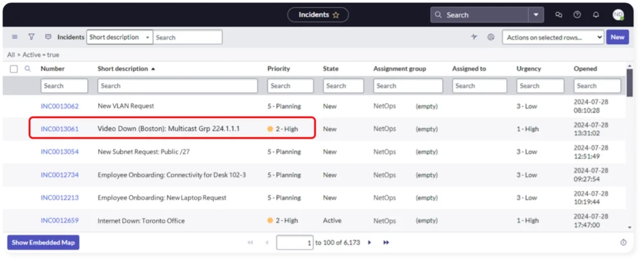Open the list hamburger menu icon
The image size is (644, 262).
[x=14, y=37]
